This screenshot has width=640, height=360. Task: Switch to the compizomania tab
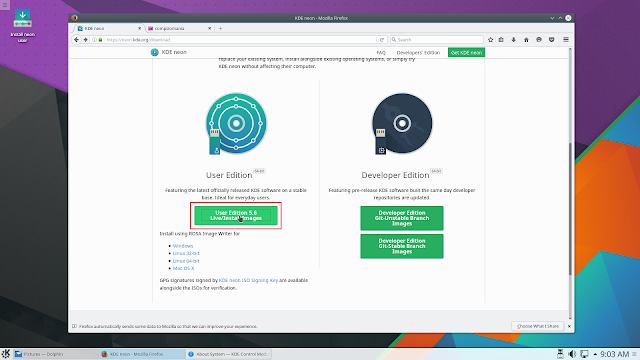click(179, 29)
